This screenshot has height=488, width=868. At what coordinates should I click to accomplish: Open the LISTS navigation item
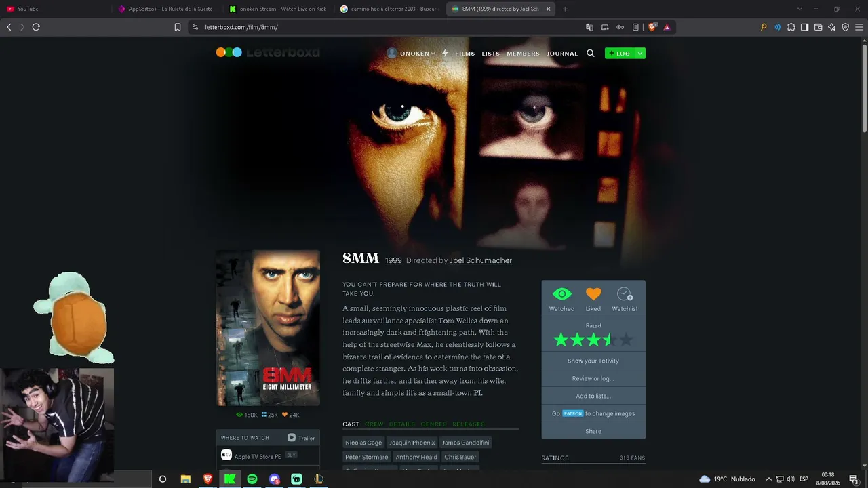coord(491,54)
